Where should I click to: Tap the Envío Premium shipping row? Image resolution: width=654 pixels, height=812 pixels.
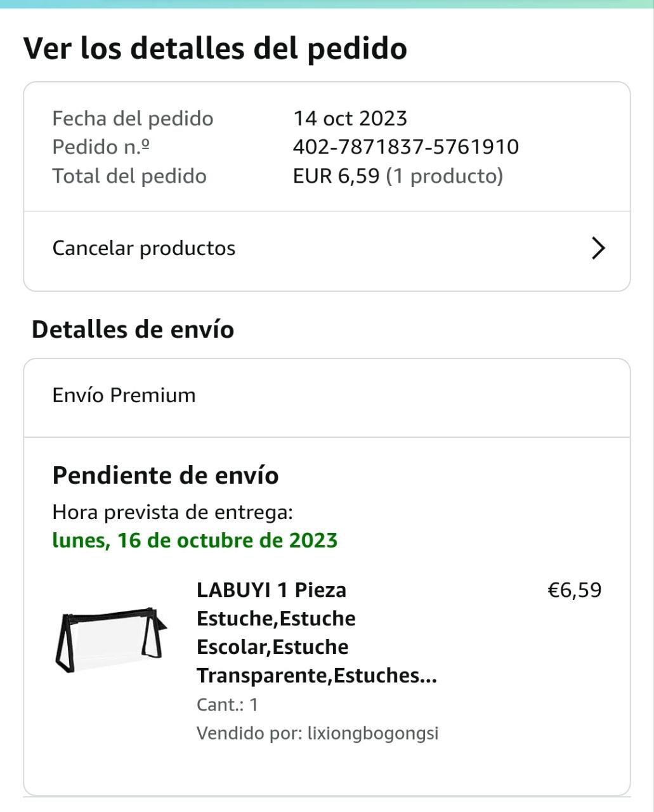click(124, 395)
